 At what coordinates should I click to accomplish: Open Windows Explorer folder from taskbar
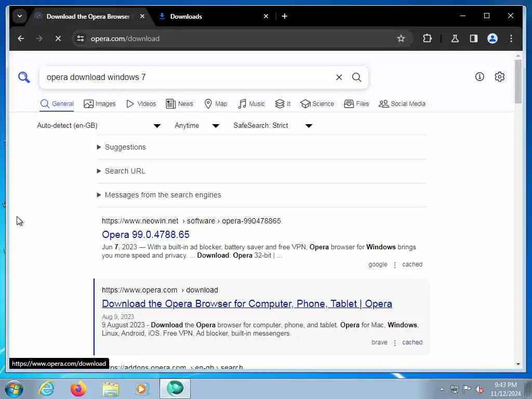coord(111,389)
